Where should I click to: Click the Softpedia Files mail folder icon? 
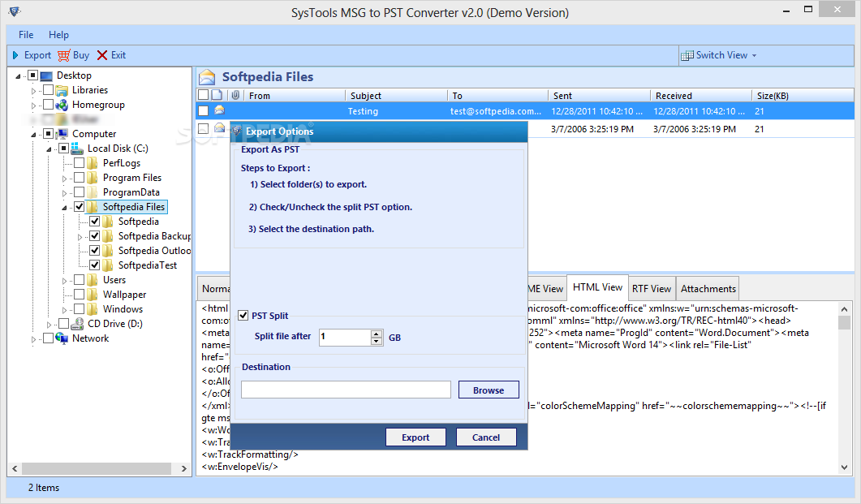point(207,77)
